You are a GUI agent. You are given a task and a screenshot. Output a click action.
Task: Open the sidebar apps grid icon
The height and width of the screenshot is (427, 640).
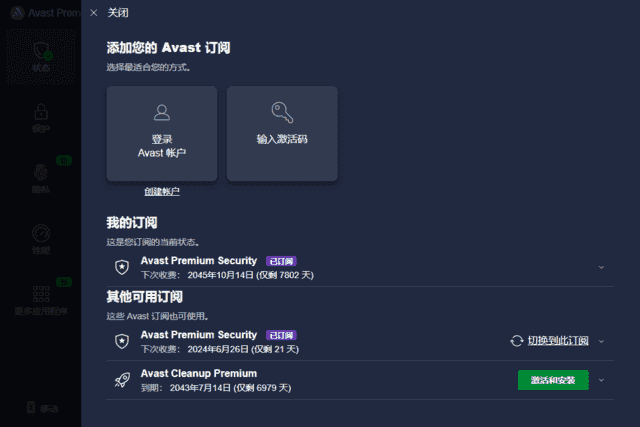[x=41, y=293]
